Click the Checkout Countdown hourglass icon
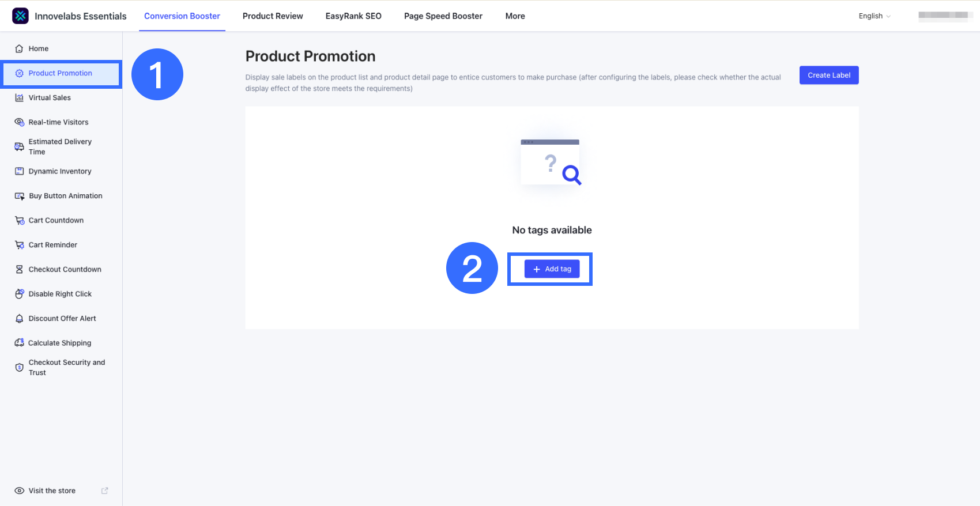The width and height of the screenshot is (980, 506). click(x=19, y=269)
